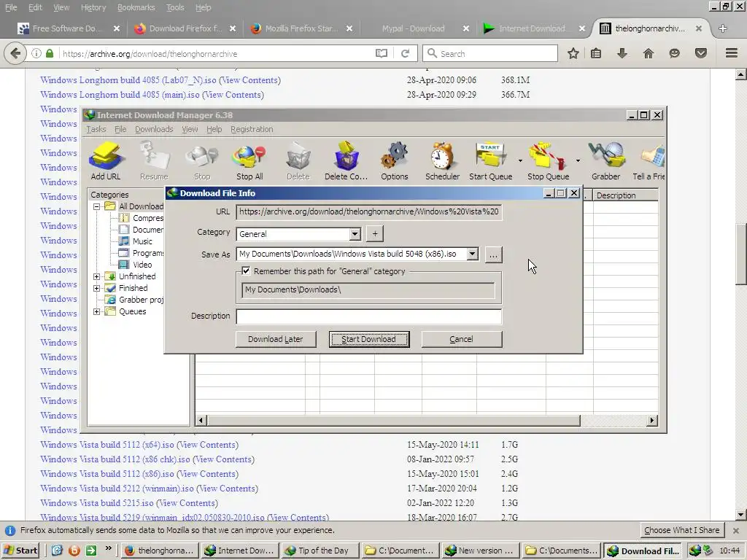The width and height of the screenshot is (747, 560).
Task: Switch to Mypal - Download tab
Action: 413,28
